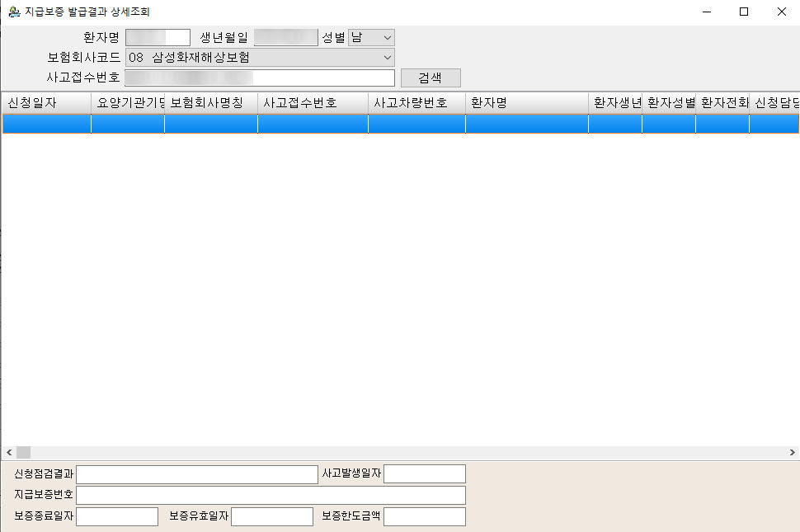Click the 보험회사명칭 column header
Image resolution: width=800 pixels, height=532 pixels.
point(210,103)
